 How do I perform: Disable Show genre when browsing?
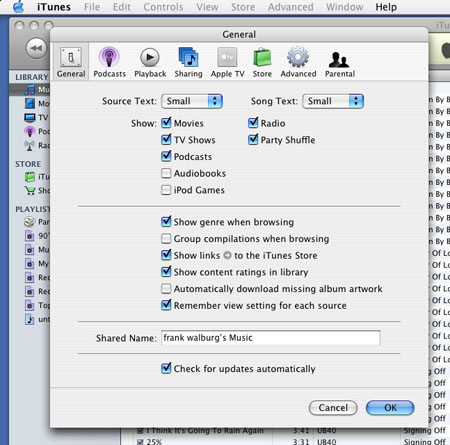[166, 222]
